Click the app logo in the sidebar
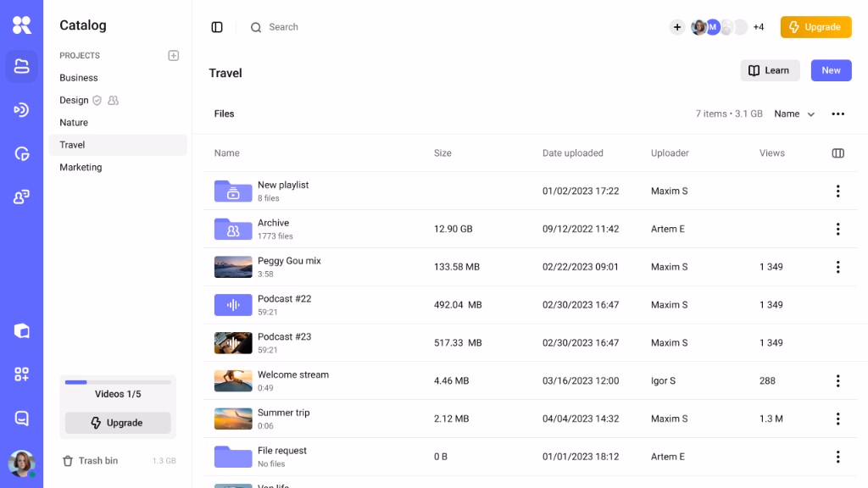This screenshot has height=488, width=868. click(21, 25)
